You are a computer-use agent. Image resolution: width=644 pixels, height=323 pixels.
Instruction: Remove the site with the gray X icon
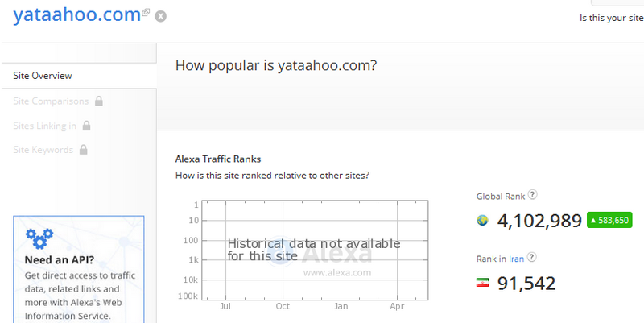tap(160, 16)
